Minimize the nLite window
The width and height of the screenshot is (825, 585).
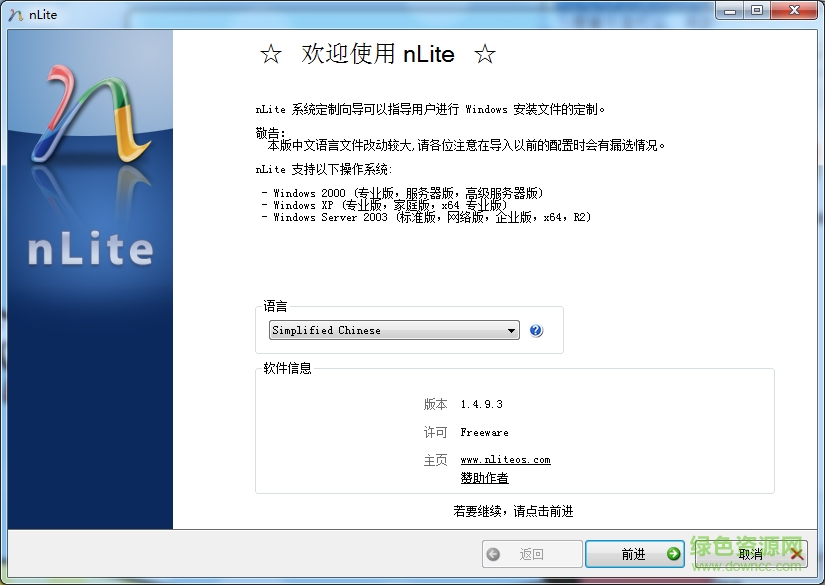730,11
